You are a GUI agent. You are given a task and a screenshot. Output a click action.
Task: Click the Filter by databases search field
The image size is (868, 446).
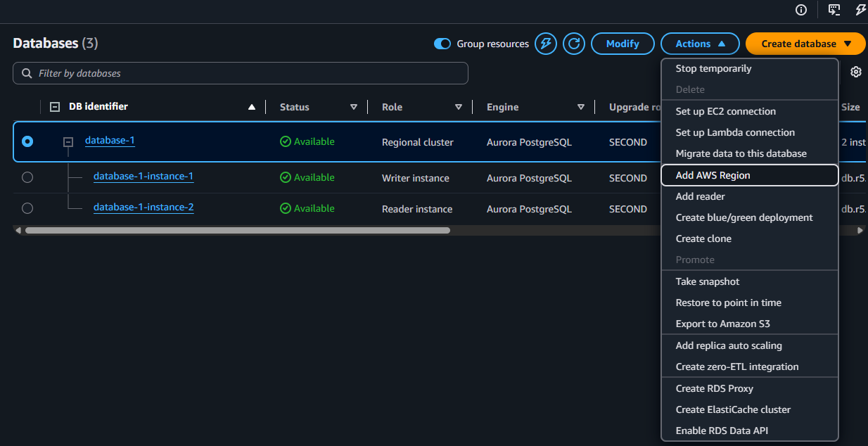(x=241, y=73)
